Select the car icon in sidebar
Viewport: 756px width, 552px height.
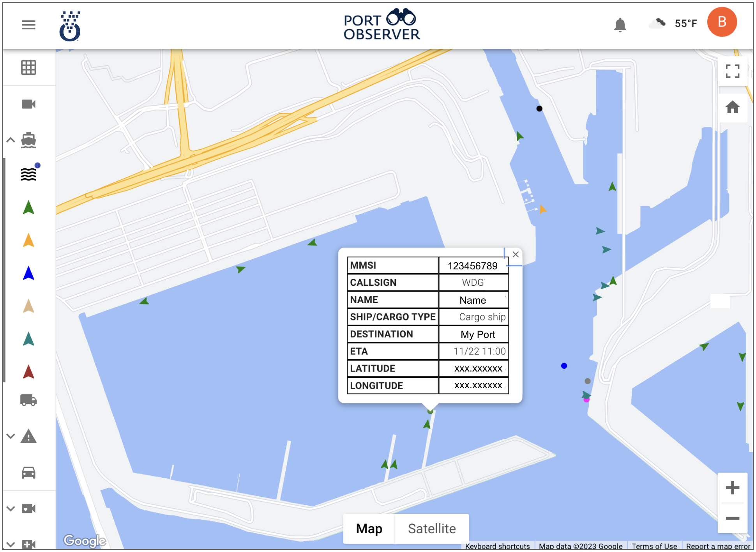(x=28, y=473)
